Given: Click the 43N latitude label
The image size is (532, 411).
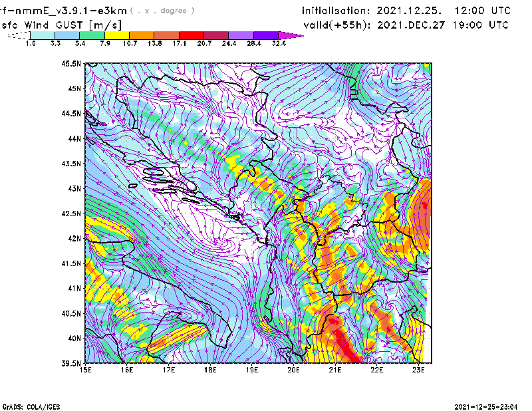Looking at the screenshot, I should click(x=74, y=188).
